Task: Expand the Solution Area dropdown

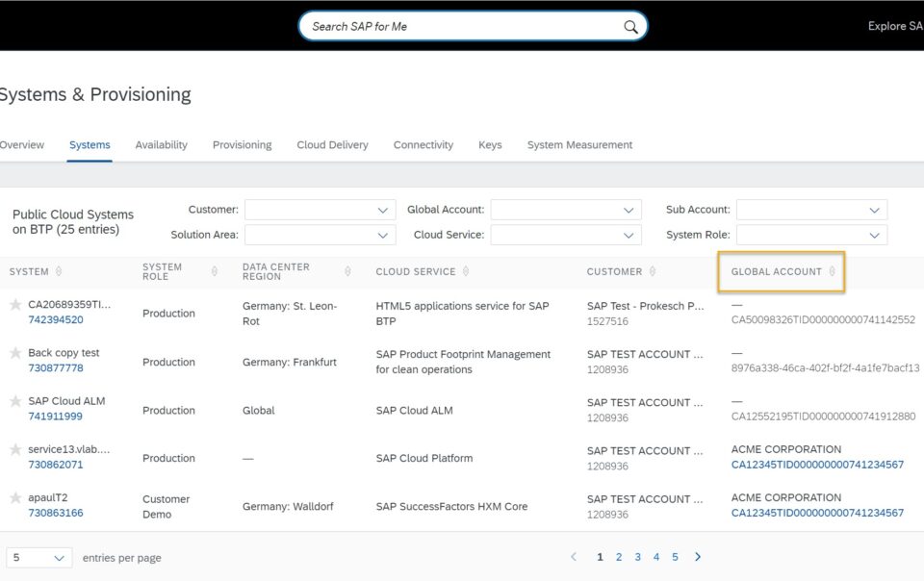Action: point(320,235)
